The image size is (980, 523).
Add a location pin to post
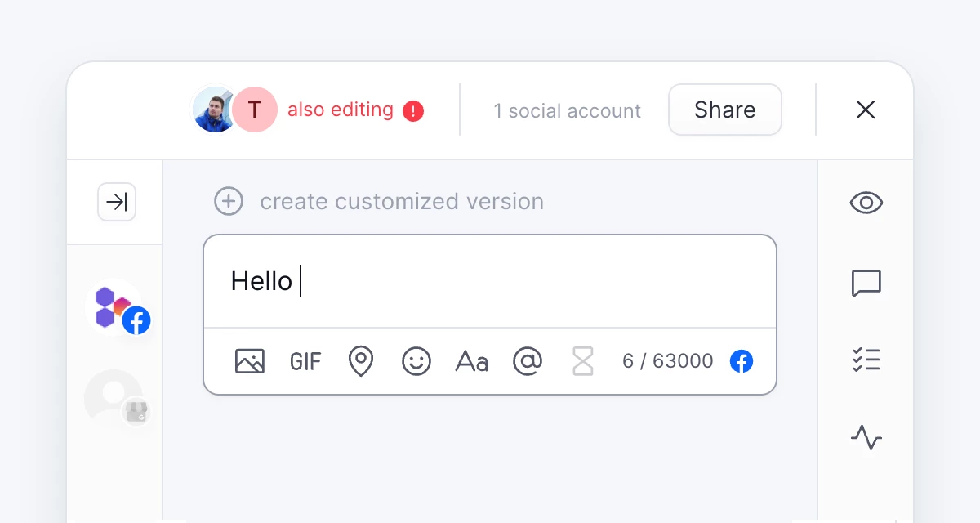coord(360,361)
